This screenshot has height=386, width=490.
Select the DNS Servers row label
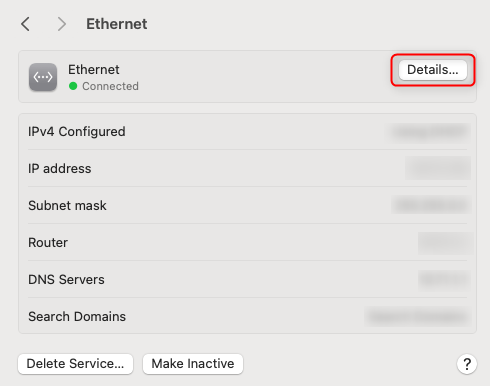pos(66,280)
